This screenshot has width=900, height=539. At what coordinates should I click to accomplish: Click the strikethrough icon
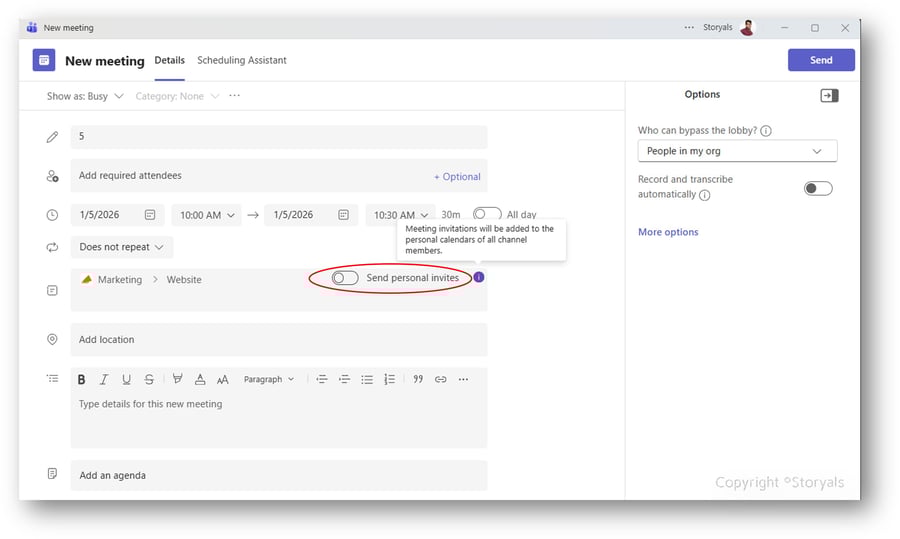click(x=149, y=379)
